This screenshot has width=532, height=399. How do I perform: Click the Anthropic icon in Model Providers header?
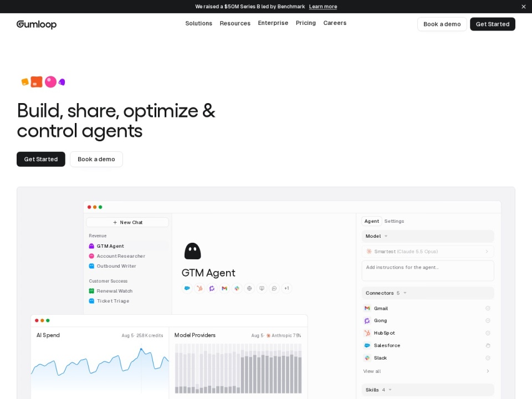coord(268,336)
